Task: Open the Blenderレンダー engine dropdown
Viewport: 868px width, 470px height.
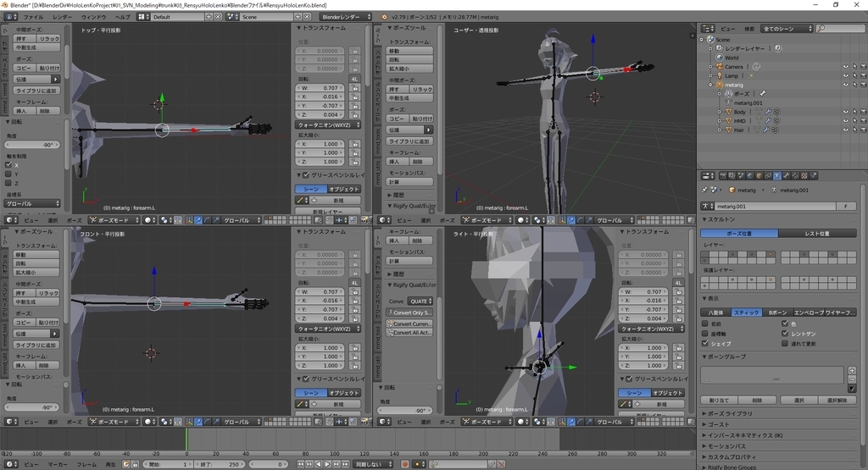Action: [346, 17]
